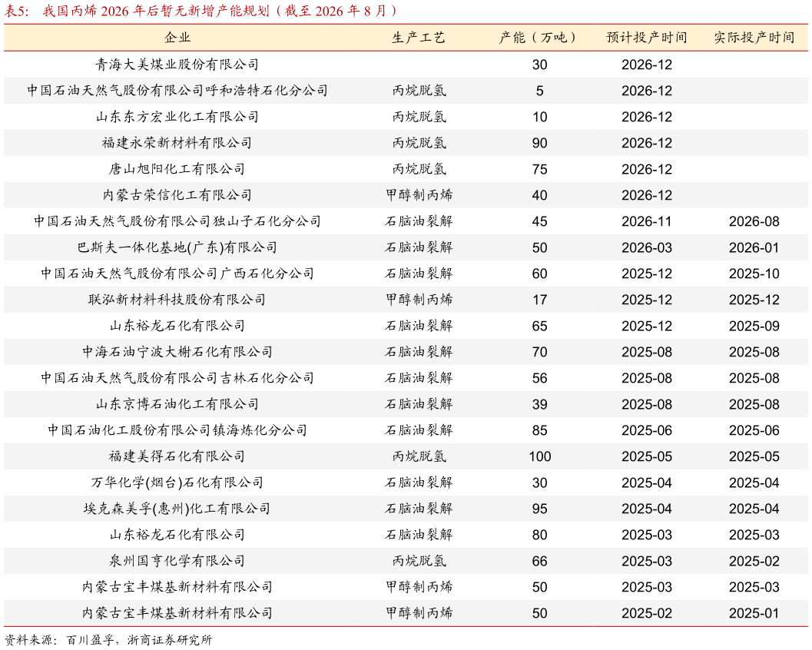Click capacity value '75'
Image resolution: width=812 pixels, height=650 pixels.
[x=539, y=169]
